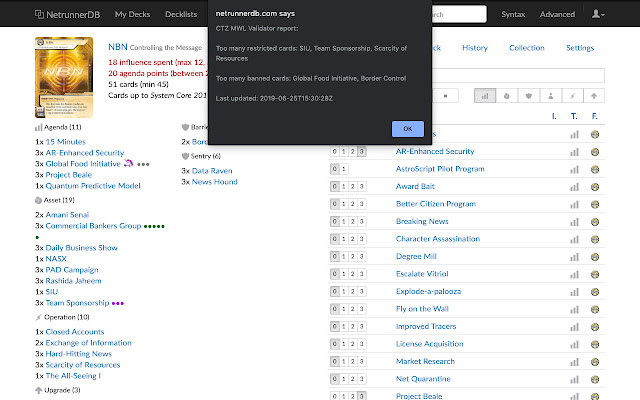
Task: Toggle the Identity person type filter
Action: coord(550,96)
